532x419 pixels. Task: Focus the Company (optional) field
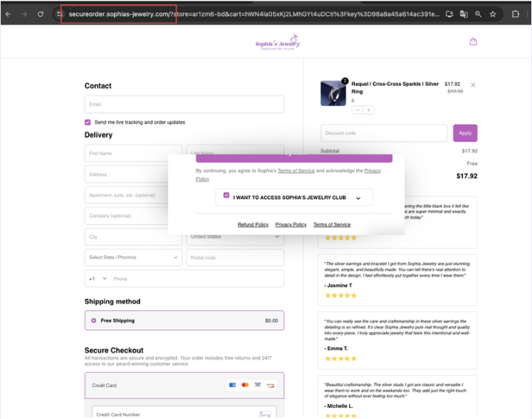pyautogui.click(x=127, y=216)
